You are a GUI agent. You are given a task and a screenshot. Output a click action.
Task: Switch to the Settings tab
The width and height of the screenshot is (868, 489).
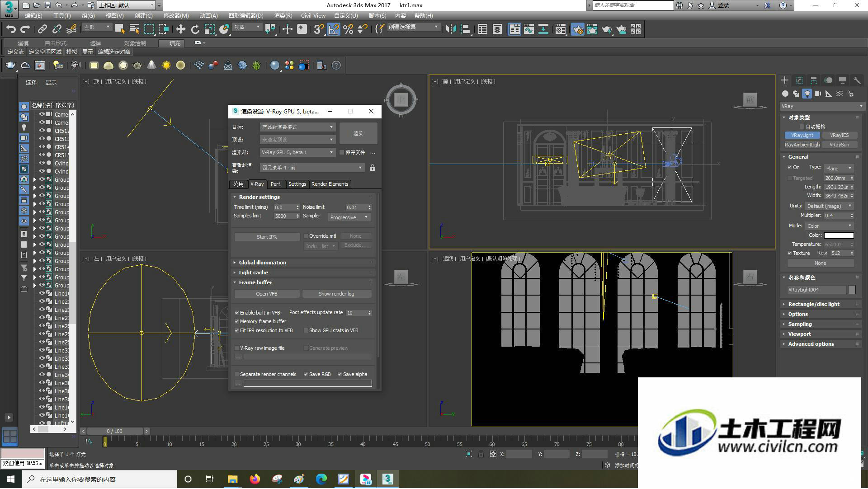pos(297,184)
